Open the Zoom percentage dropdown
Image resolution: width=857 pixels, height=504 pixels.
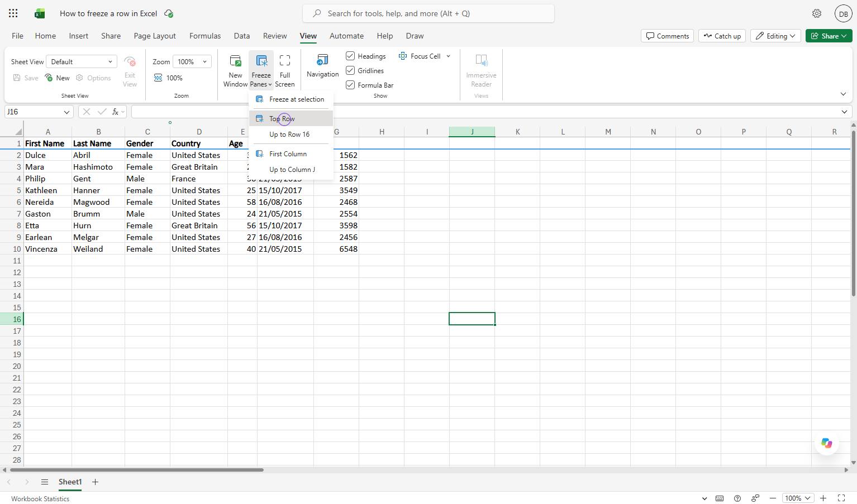pos(192,61)
